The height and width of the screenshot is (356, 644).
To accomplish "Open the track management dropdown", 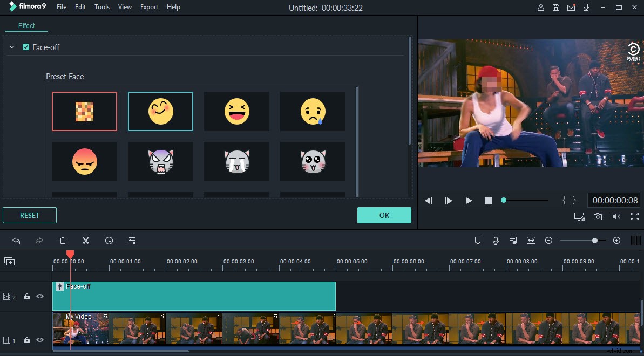I will click(9, 261).
